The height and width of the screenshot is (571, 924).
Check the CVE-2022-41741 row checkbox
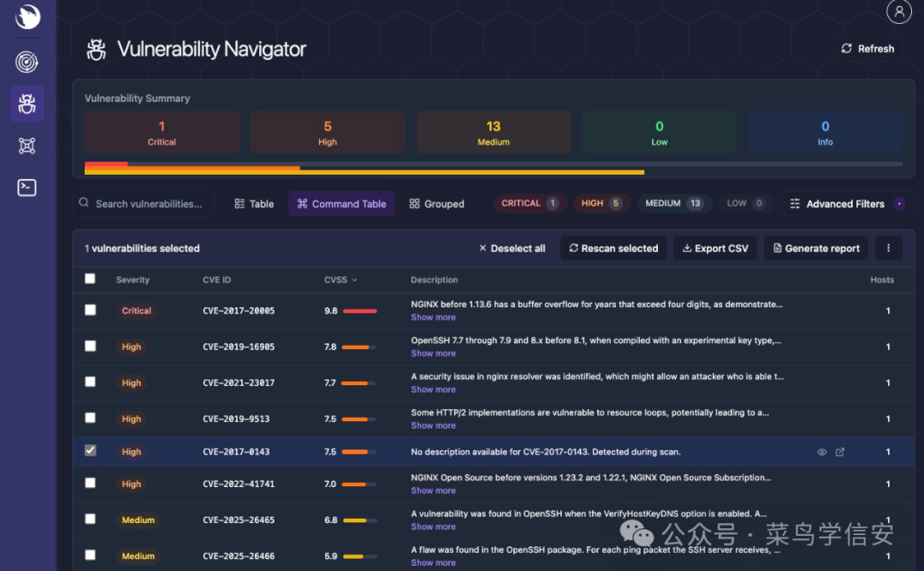click(x=90, y=483)
